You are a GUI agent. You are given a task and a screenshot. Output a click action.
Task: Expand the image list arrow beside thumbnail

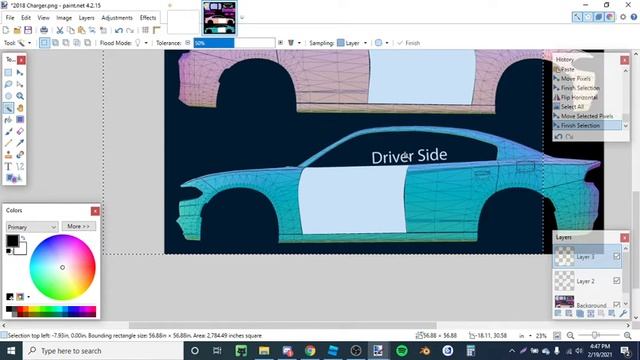click(242, 18)
